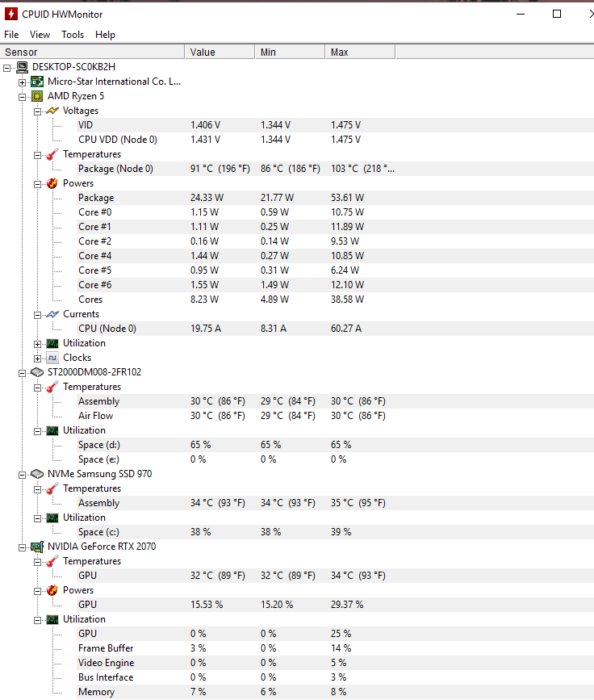
Task: Collapse the NVIDIA GeForce RTX 2070 node
Action: tap(23, 547)
